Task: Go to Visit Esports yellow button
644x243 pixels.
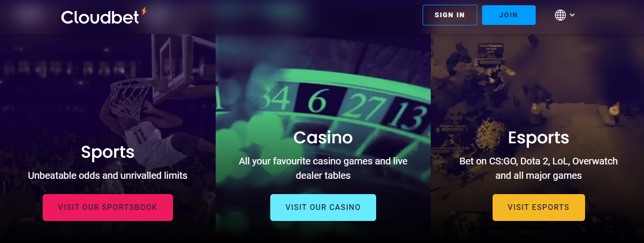Action: point(539,208)
